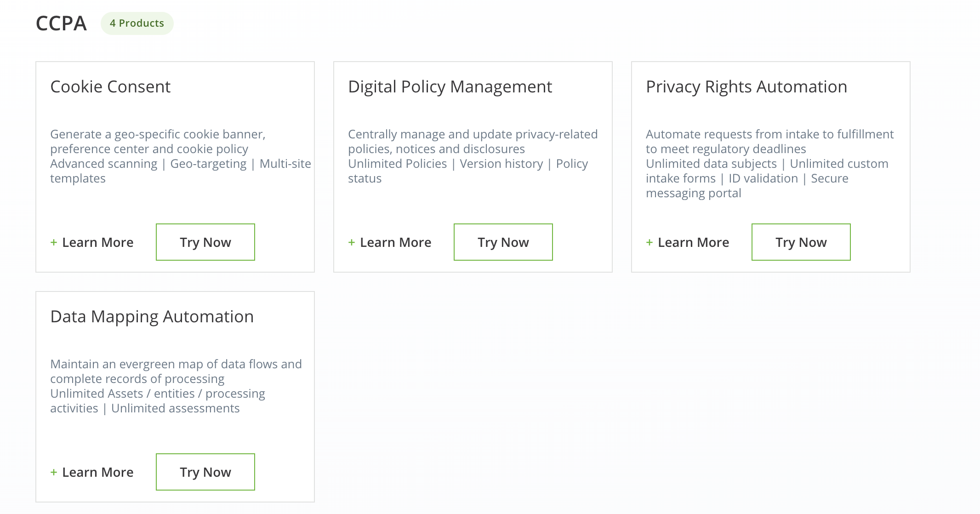Expand Learn More under Privacy Rights Automation
980x514 pixels.
pos(693,242)
